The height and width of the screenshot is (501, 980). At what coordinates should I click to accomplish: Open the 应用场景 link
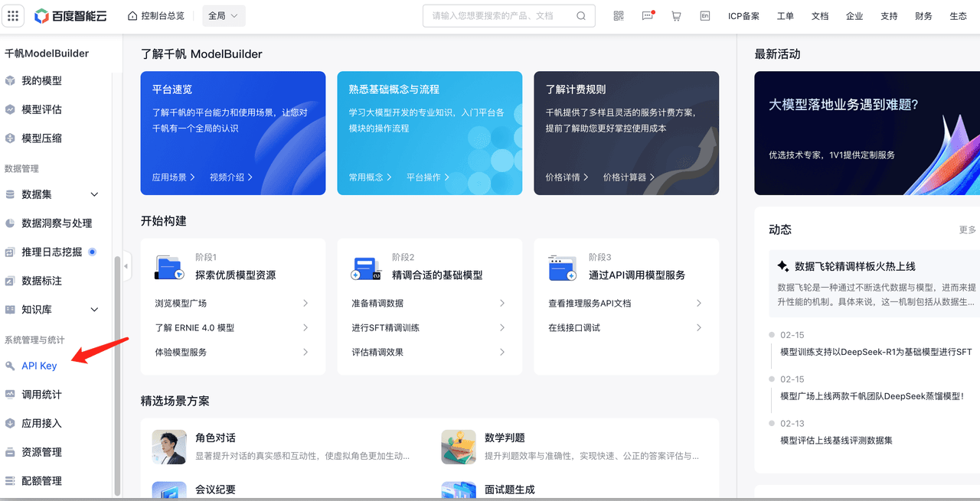click(x=174, y=177)
